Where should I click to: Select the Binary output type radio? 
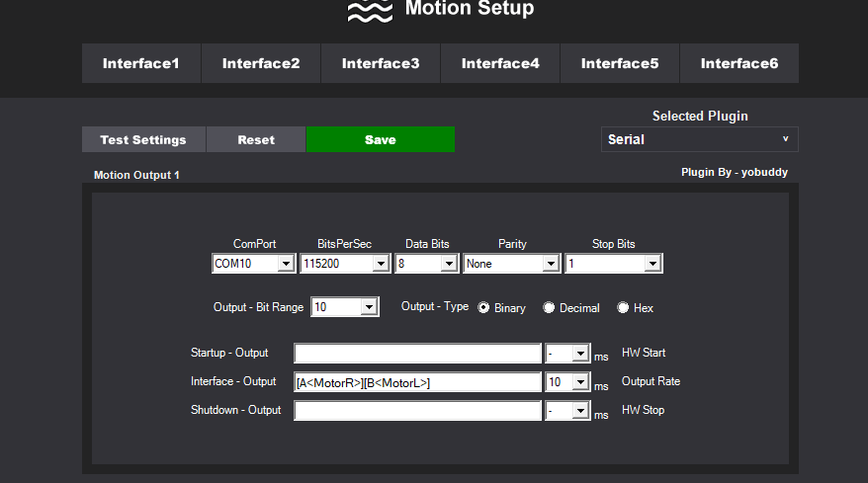pyautogui.click(x=484, y=308)
